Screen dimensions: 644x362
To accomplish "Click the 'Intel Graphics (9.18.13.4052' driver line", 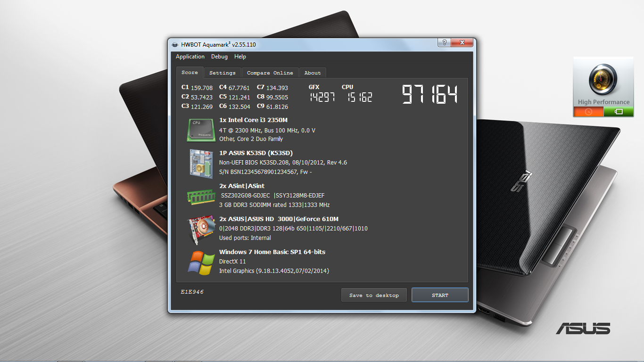I will tap(274, 271).
